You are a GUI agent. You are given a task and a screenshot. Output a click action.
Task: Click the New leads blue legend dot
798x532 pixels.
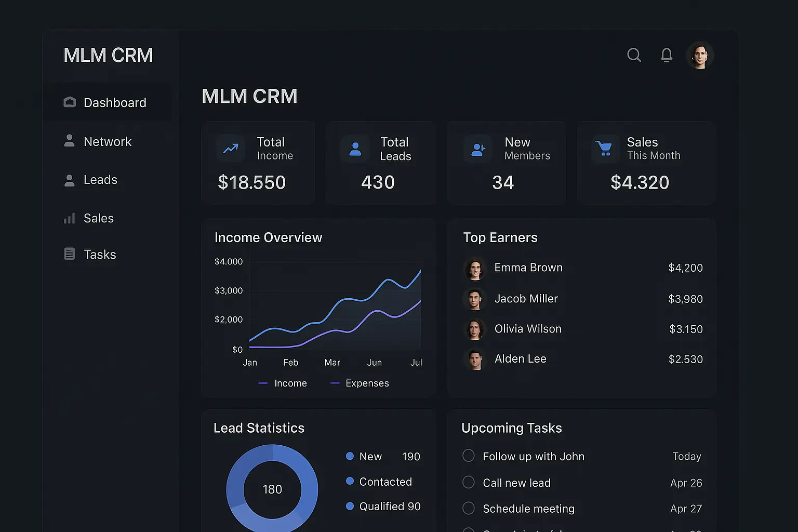[x=350, y=456]
